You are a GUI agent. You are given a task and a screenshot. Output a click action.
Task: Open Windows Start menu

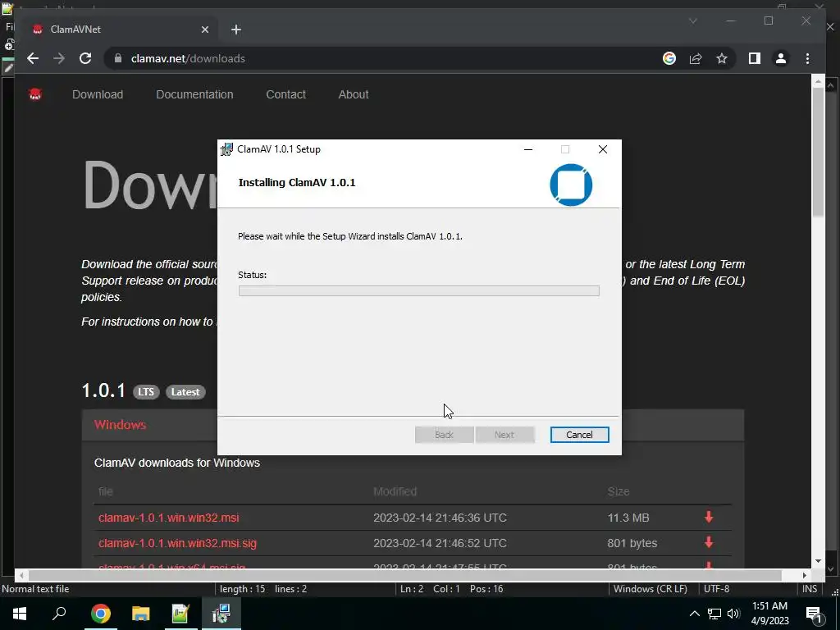(x=20, y=614)
